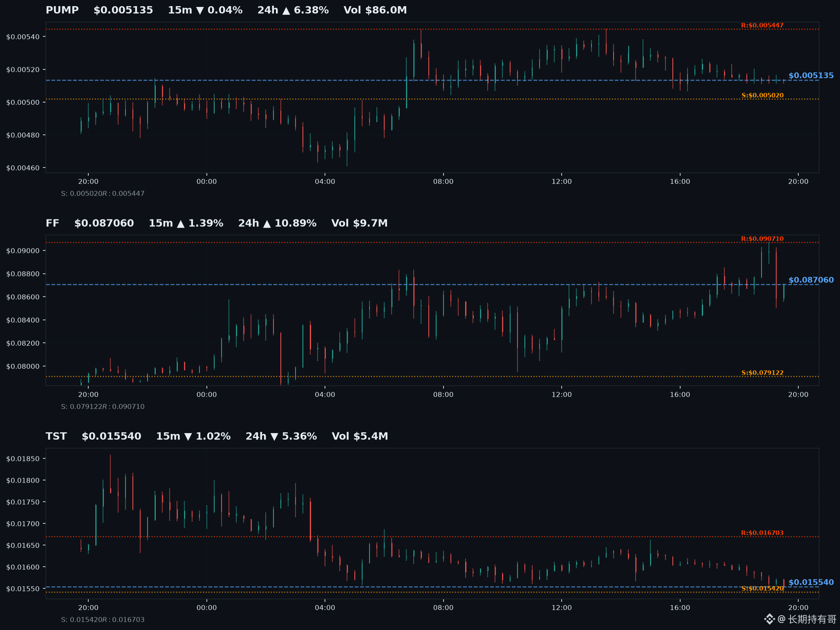Click the $0.00480 y-axis label
The width and height of the screenshot is (840, 630).
coord(23,135)
